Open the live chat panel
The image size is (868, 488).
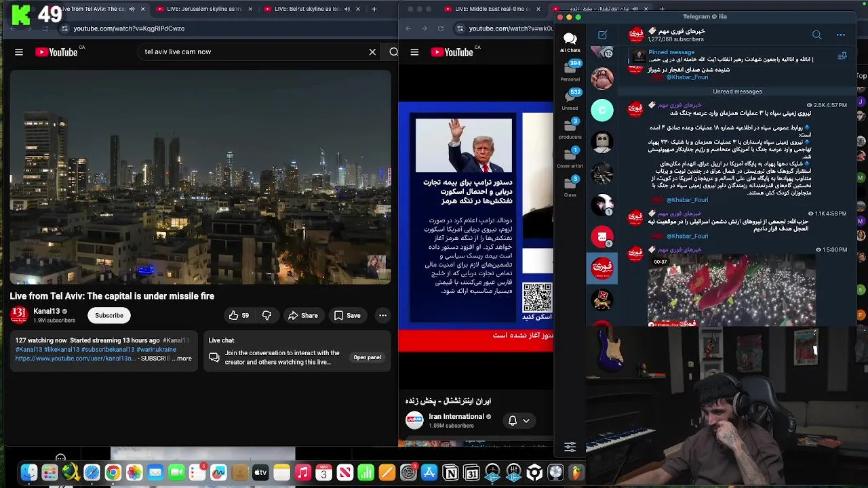367,357
